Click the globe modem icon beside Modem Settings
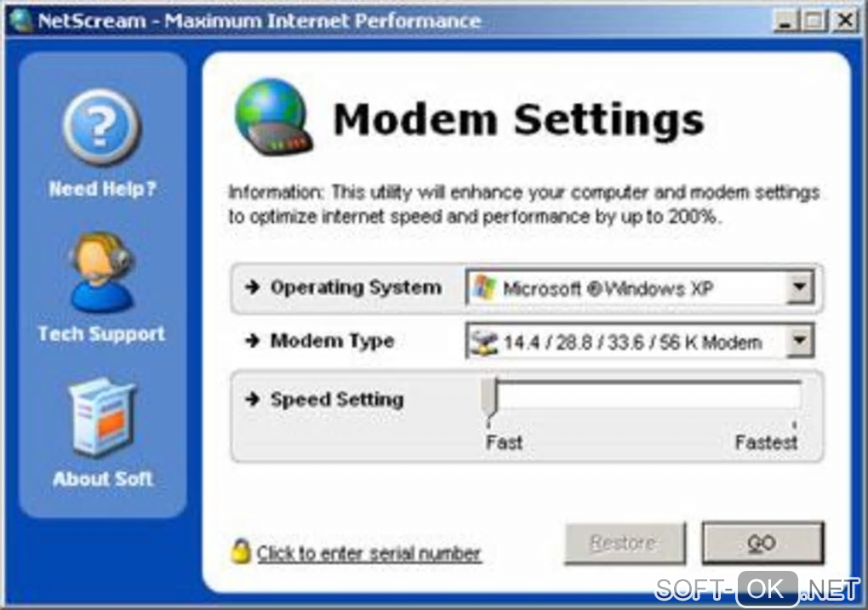Viewport: 868px width, 610px height. tap(273, 117)
